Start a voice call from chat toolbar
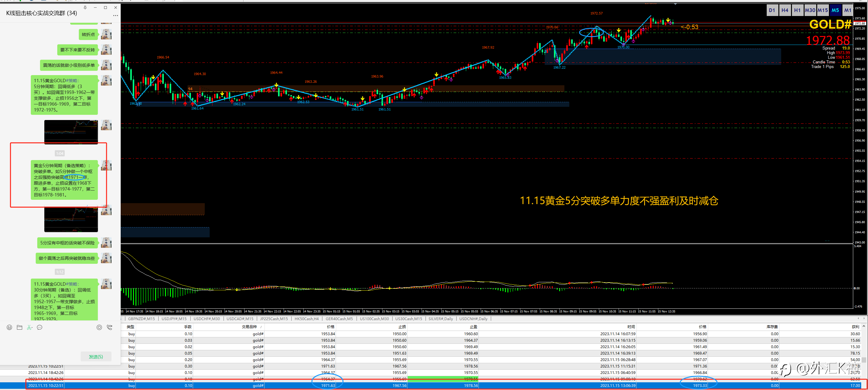 pos(110,327)
